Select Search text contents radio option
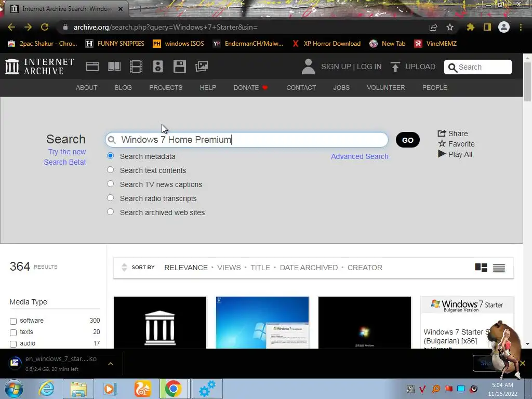 (x=110, y=170)
